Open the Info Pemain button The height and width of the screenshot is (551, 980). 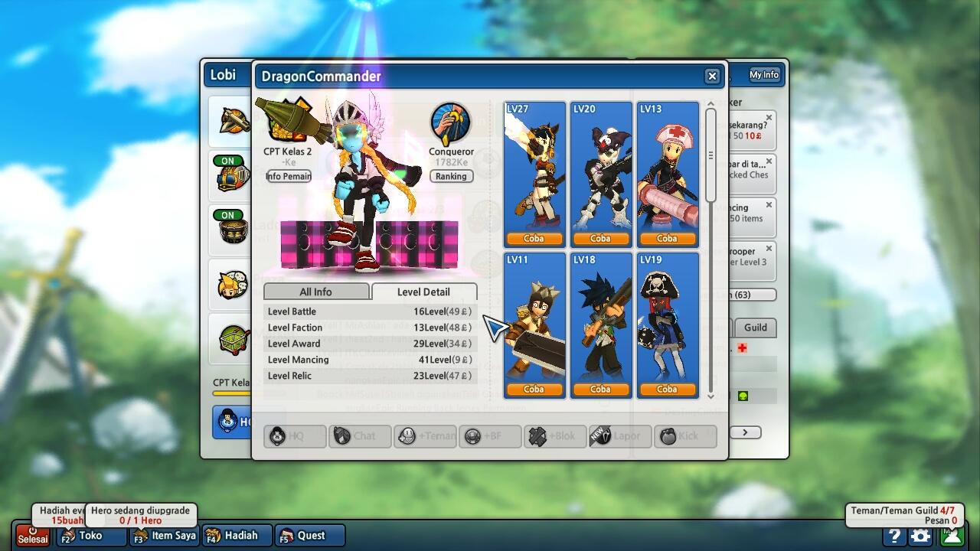288,176
